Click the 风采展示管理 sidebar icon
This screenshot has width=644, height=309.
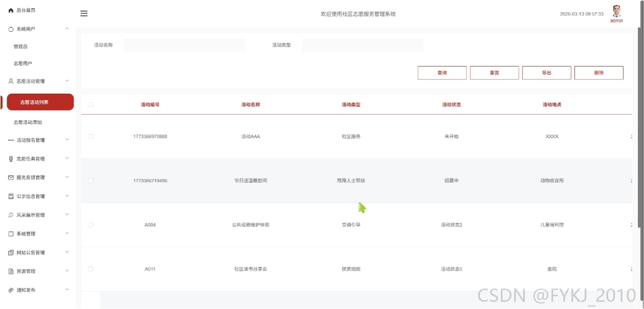11,215
